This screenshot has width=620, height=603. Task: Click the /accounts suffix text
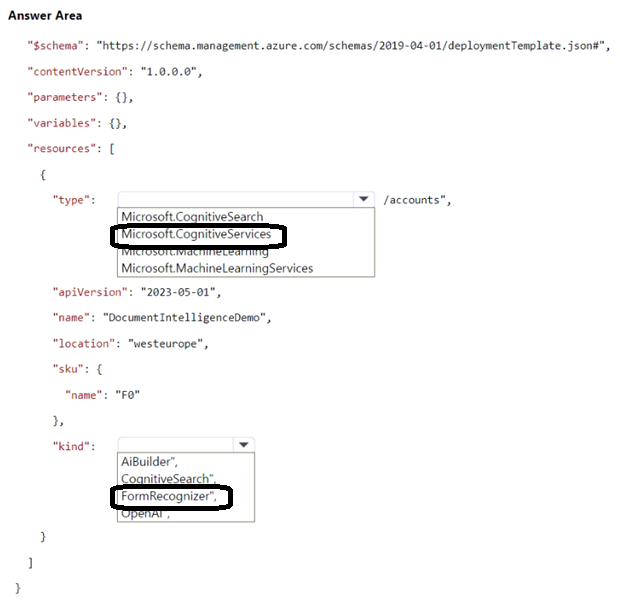414,200
